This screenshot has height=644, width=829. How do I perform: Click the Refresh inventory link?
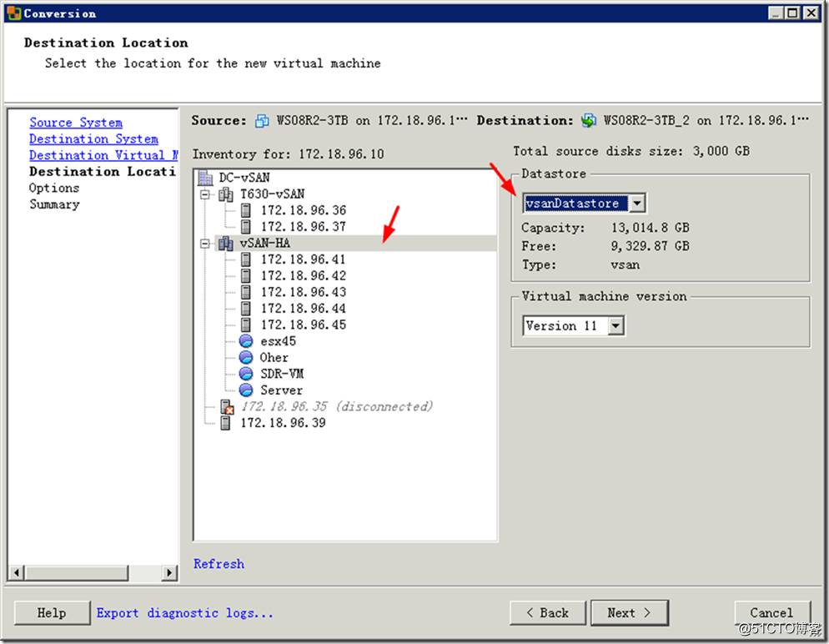(x=219, y=564)
